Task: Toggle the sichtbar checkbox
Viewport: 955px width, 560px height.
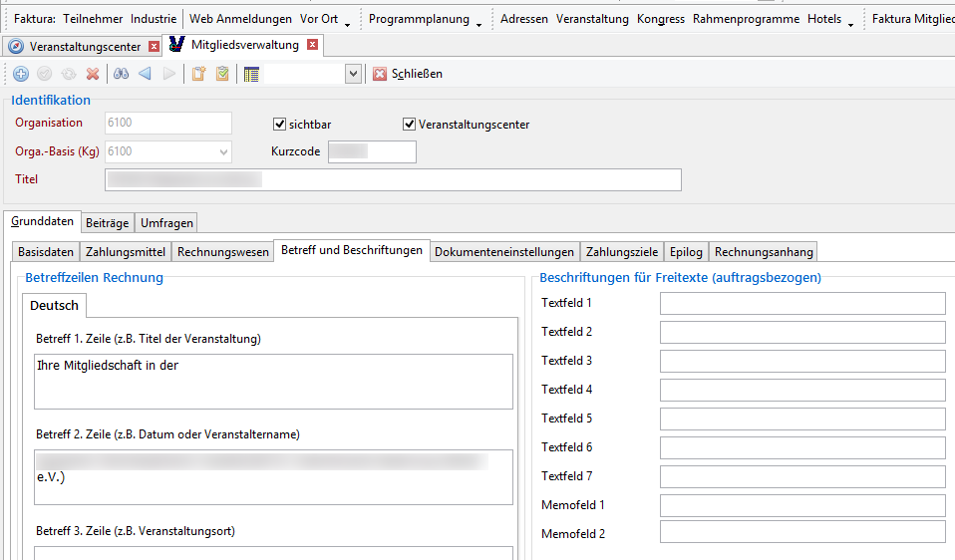Action: click(x=280, y=125)
